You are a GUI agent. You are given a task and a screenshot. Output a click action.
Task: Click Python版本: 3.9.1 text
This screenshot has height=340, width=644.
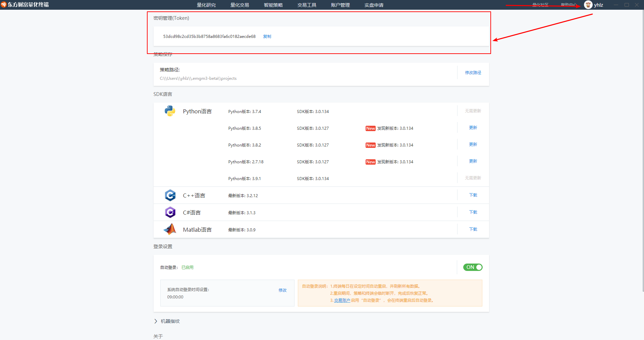tap(245, 179)
